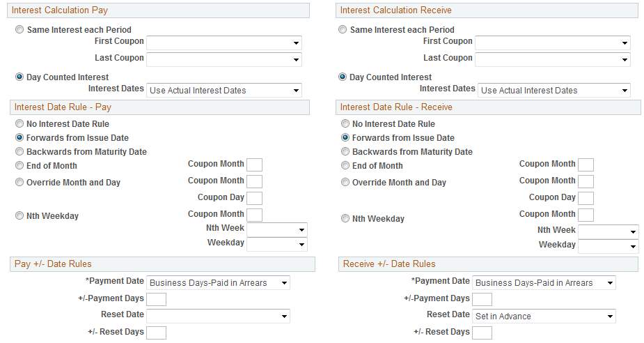Image resolution: width=644 pixels, height=343 pixels.
Task: Expand Receive Reset Date dropdown
Action: click(544, 317)
